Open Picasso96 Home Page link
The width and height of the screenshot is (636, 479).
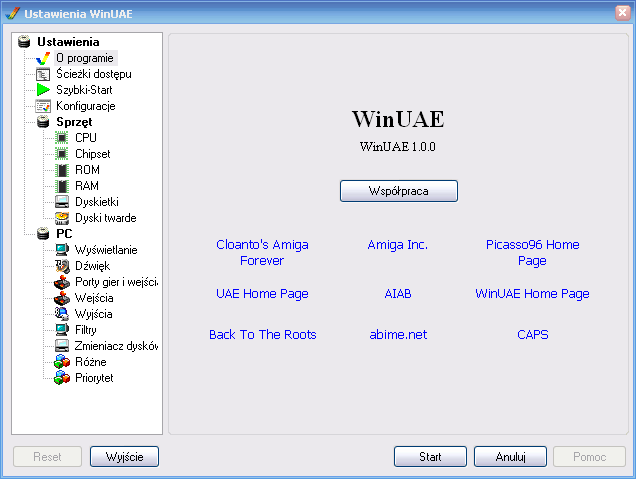pyautogui.click(x=532, y=252)
